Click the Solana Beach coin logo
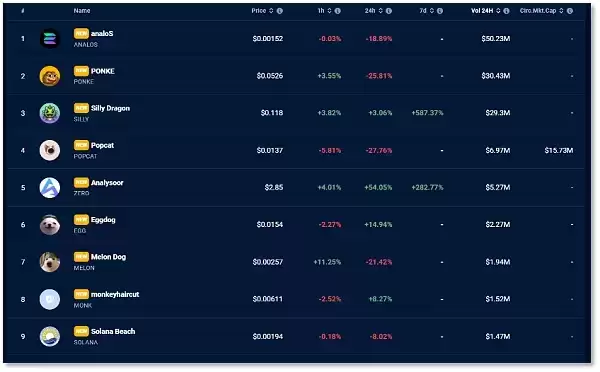The height and width of the screenshot is (372, 600). pos(50,336)
